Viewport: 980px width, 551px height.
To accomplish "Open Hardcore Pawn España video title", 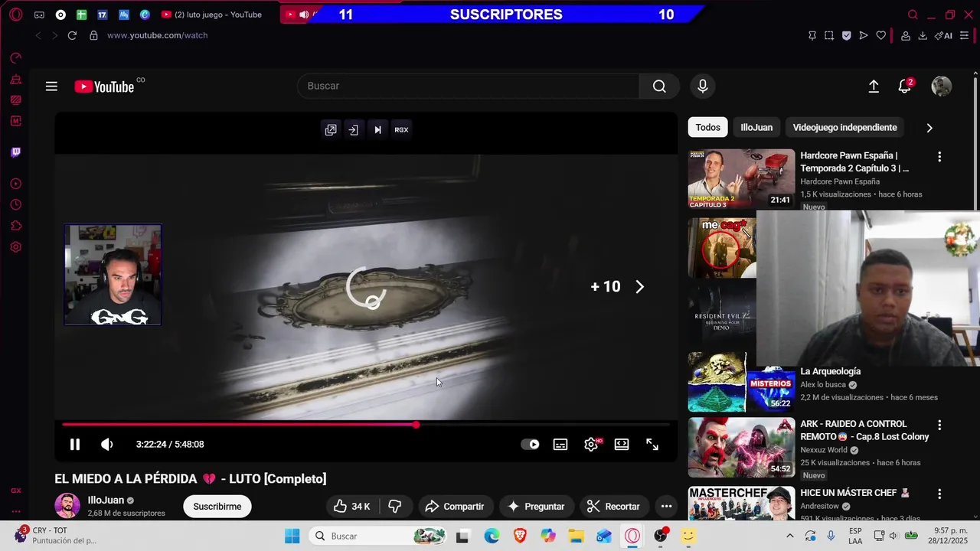I will click(854, 162).
